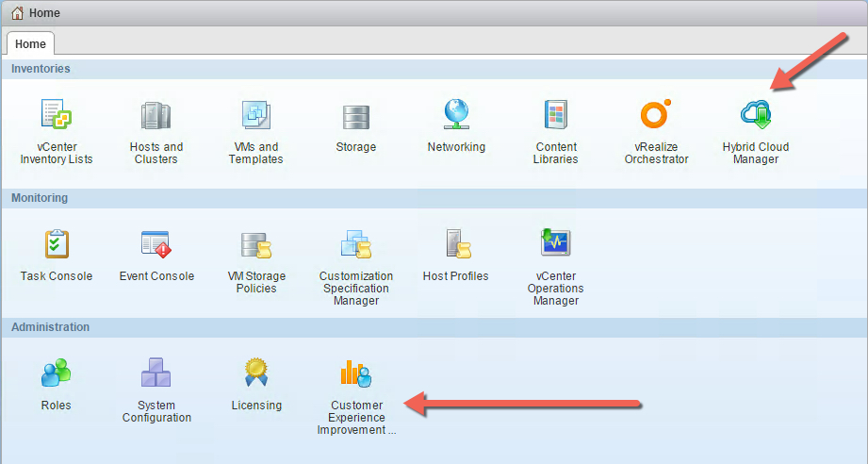Viewport: 868px width, 464px height.
Task: Open System Configuration icon
Action: (x=156, y=373)
